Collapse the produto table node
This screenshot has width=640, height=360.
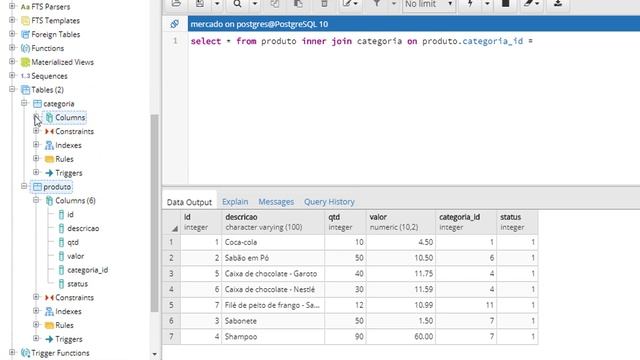coord(24,187)
